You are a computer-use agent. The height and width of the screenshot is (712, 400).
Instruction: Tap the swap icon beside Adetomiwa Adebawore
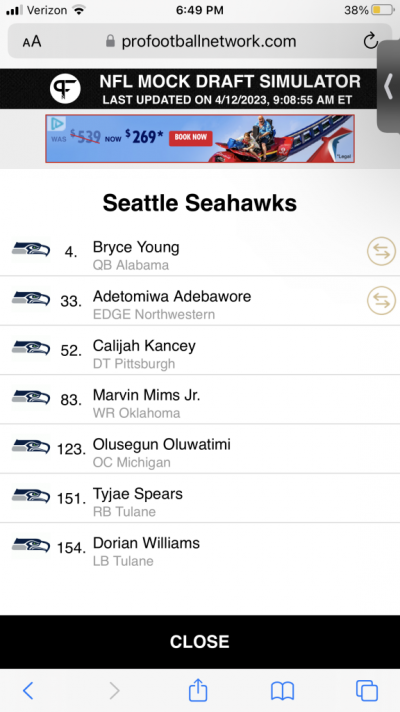coord(381,300)
